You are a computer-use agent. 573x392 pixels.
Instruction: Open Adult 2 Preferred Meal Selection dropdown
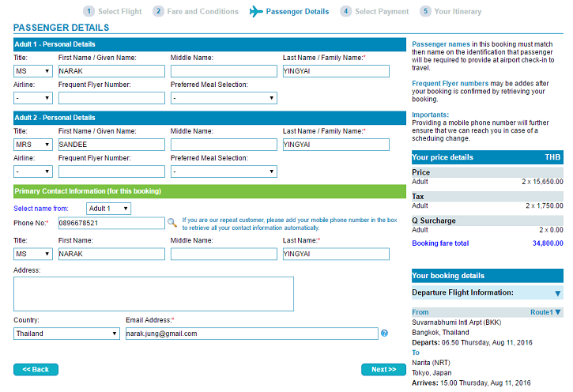pyautogui.click(x=224, y=171)
